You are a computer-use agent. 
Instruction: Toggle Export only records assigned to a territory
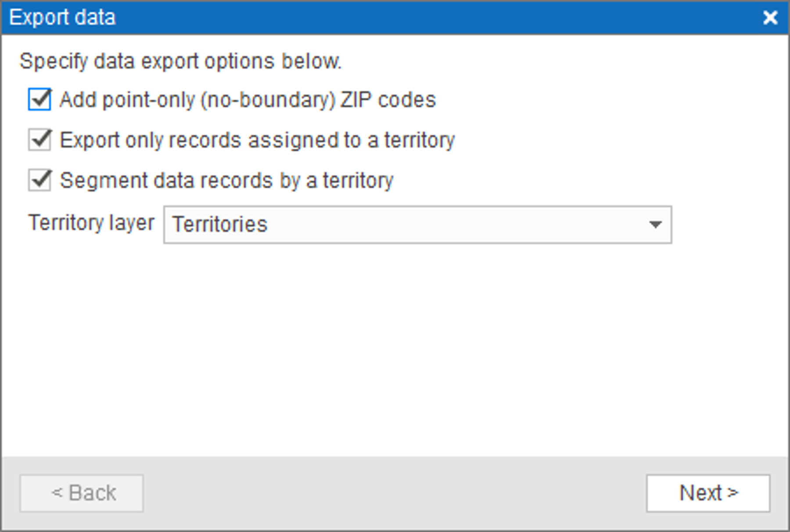point(39,140)
